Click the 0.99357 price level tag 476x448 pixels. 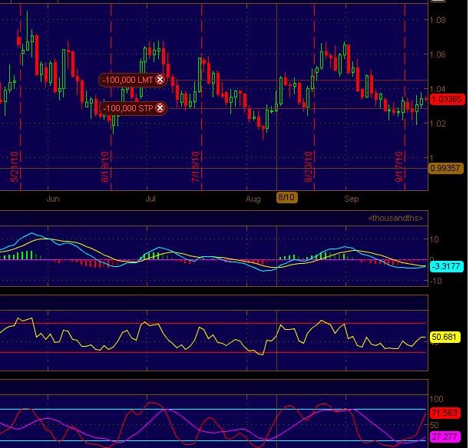pyautogui.click(x=445, y=168)
